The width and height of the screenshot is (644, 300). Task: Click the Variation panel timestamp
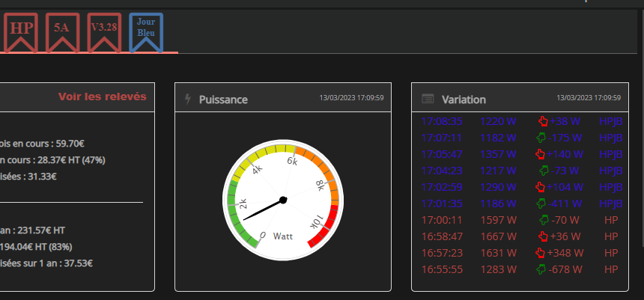pyautogui.click(x=589, y=98)
